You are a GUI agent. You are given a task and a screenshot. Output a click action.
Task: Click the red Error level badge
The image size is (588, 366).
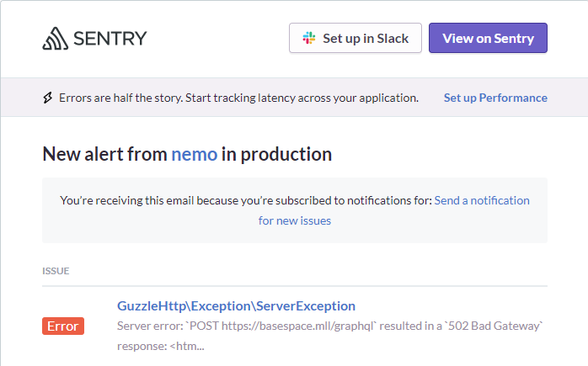tap(63, 326)
